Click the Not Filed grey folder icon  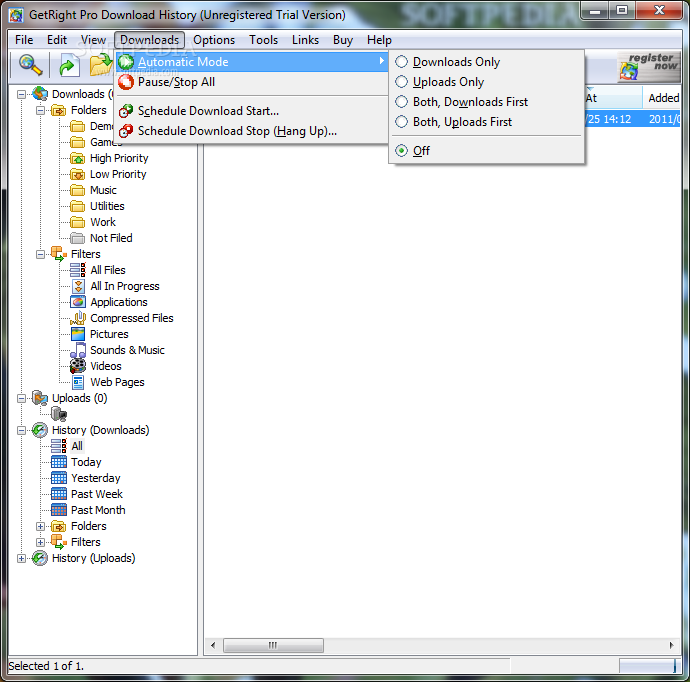click(77, 238)
